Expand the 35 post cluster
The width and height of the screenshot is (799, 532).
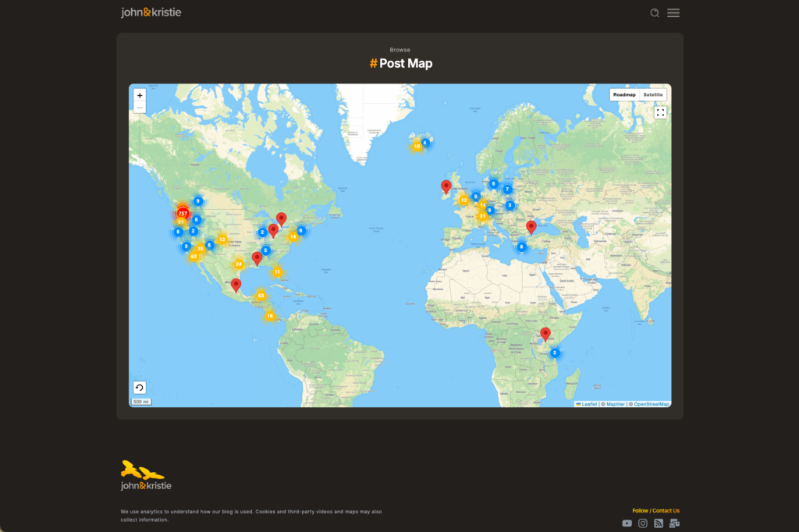tap(201, 249)
